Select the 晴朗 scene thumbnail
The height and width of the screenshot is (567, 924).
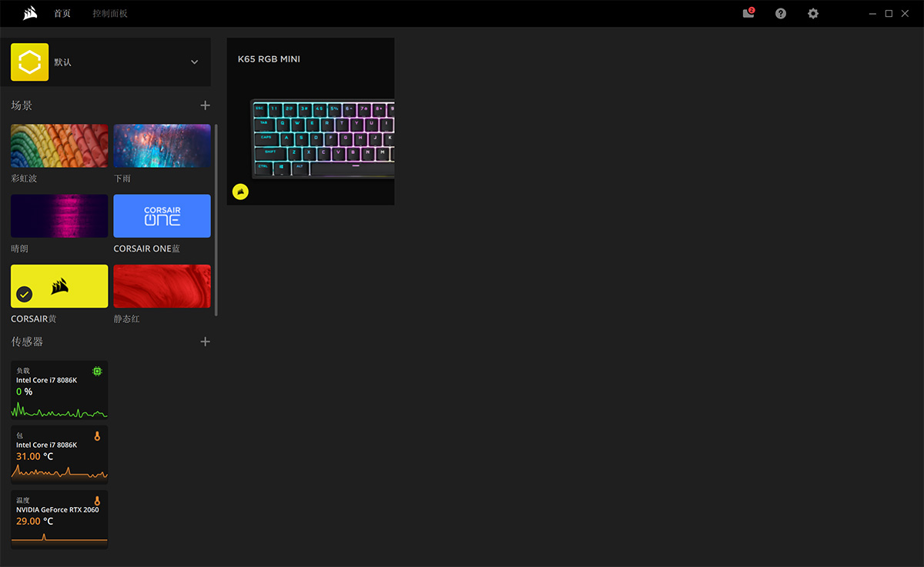pyautogui.click(x=59, y=216)
